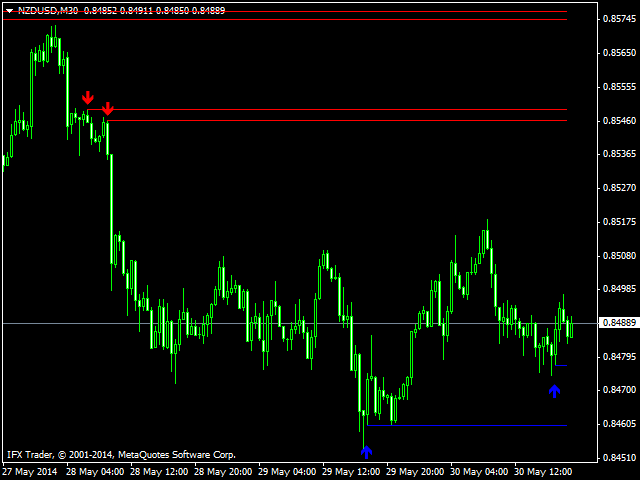640x480 pixels.
Task: Click the grey current price line
Action: pos(300,323)
